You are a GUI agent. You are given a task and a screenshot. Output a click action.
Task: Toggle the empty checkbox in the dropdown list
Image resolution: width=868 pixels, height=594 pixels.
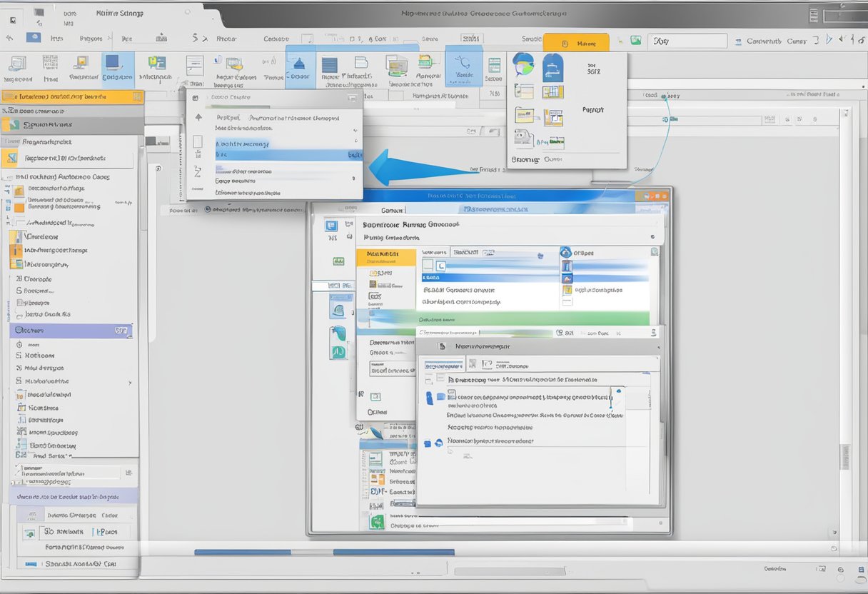click(x=198, y=141)
